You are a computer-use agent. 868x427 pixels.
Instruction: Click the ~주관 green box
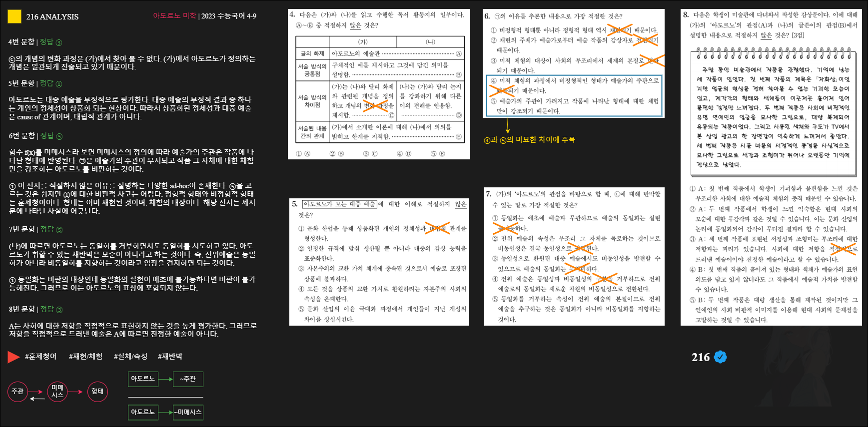pos(188,379)
